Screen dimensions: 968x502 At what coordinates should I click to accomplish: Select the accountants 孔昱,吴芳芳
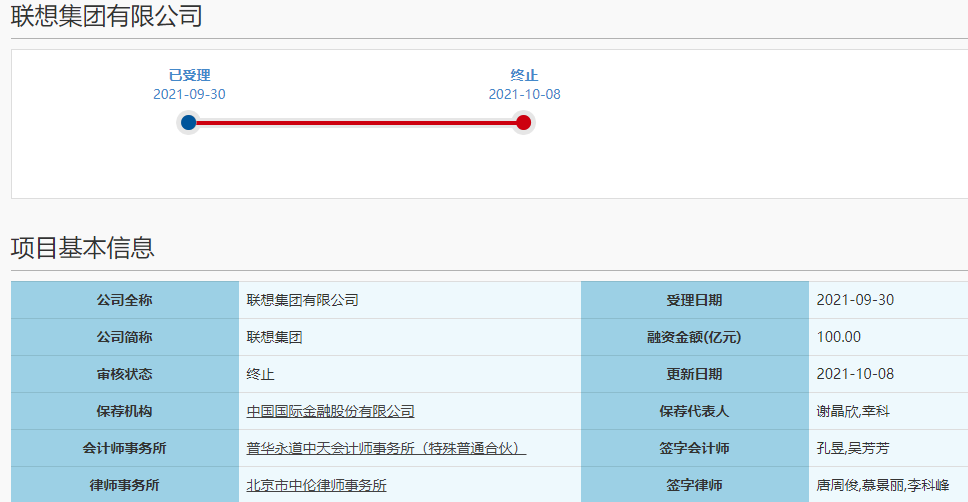pos(853,448)
